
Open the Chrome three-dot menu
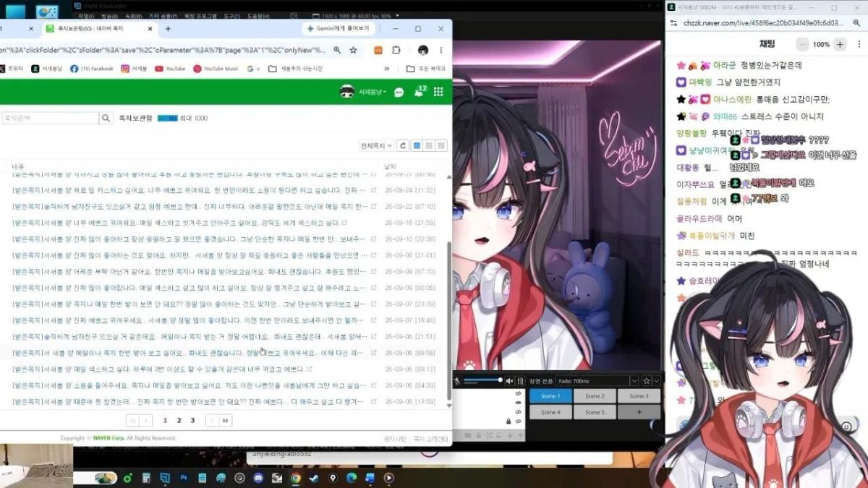click(x=441, y=50)
